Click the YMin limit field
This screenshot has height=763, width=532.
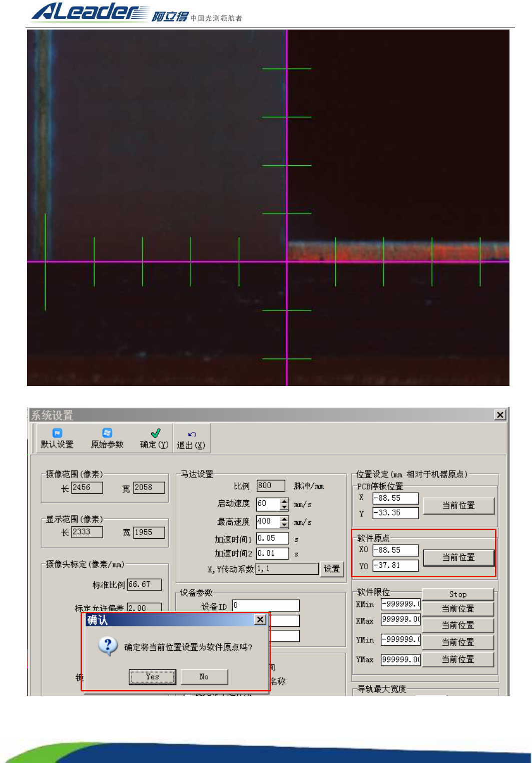(401, 640)
